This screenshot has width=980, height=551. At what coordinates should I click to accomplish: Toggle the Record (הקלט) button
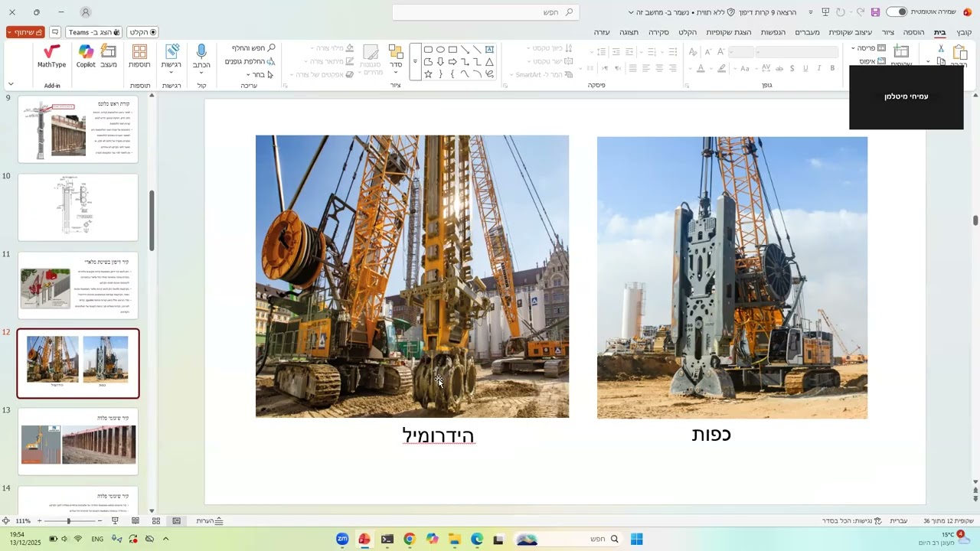[x=142, y=32]
